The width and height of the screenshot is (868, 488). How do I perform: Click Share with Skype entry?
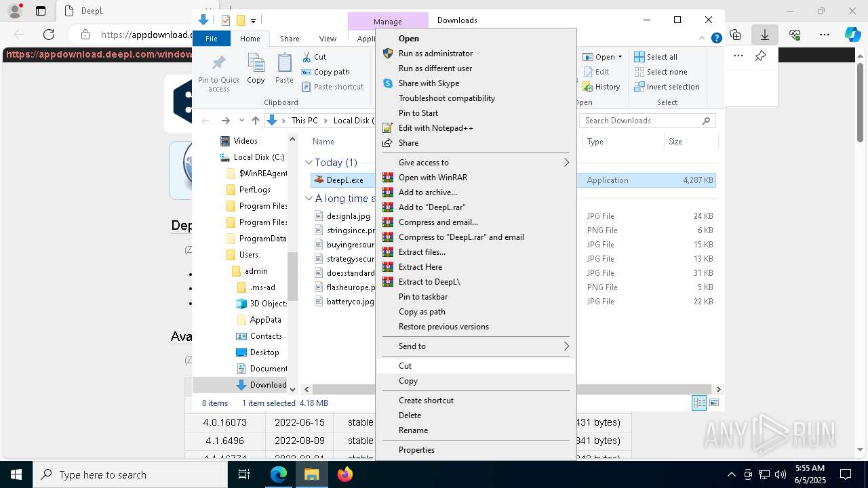pos(429,83)
